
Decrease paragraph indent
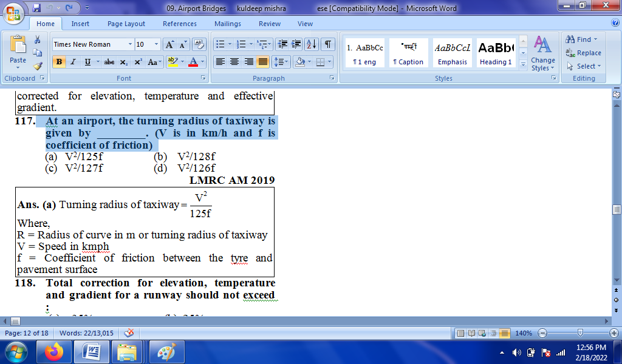tap(282, 44)
